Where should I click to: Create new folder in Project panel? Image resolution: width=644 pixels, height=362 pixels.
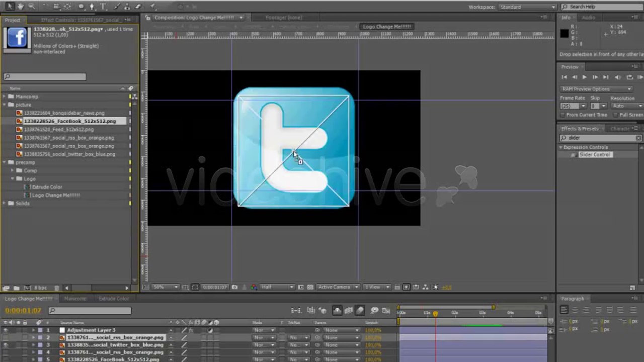click(x=17, y=288)
